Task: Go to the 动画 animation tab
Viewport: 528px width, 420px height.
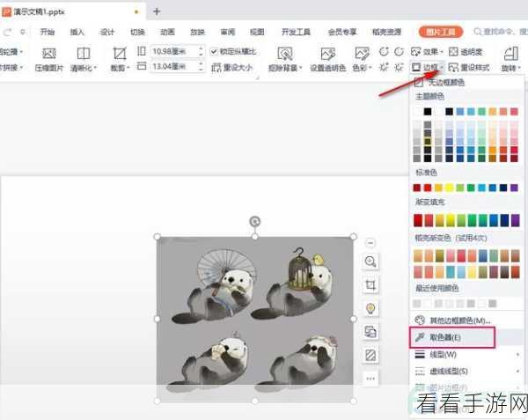Action: click(x=167, y=32)
